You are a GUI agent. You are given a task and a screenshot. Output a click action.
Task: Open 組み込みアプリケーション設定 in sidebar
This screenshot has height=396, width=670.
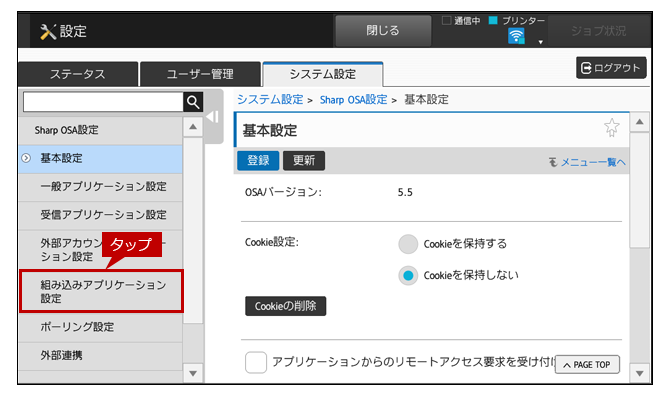[102, 291]
